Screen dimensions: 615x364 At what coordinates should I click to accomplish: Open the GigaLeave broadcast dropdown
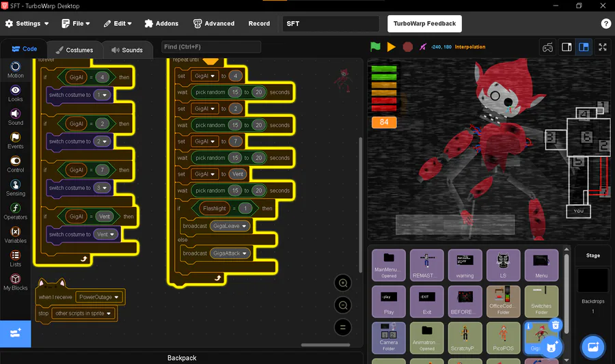tap(230, 226)
